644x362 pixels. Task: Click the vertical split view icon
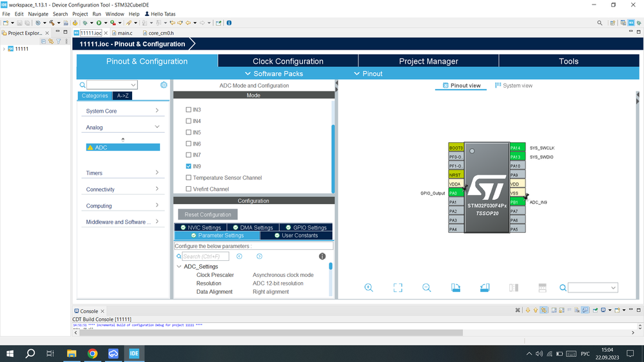coord(513,288)
